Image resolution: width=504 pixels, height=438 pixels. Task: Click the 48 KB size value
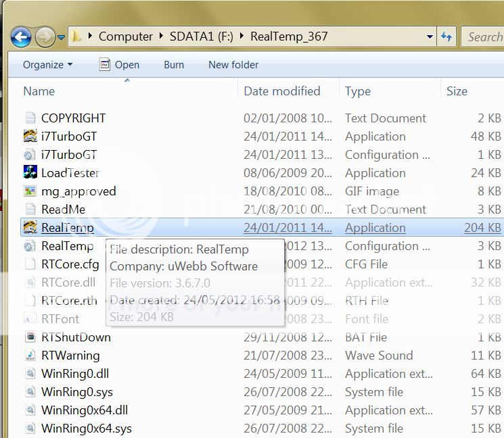486,137
